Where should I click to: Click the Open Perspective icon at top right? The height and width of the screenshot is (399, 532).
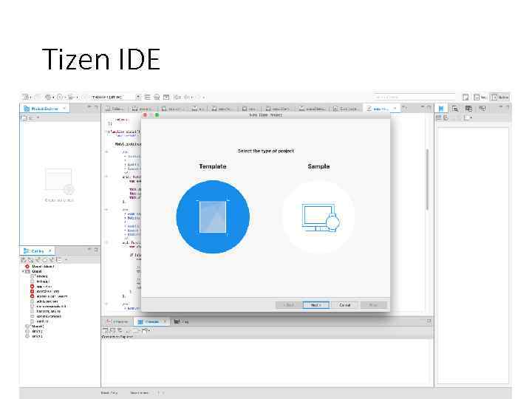coord(465,98)
